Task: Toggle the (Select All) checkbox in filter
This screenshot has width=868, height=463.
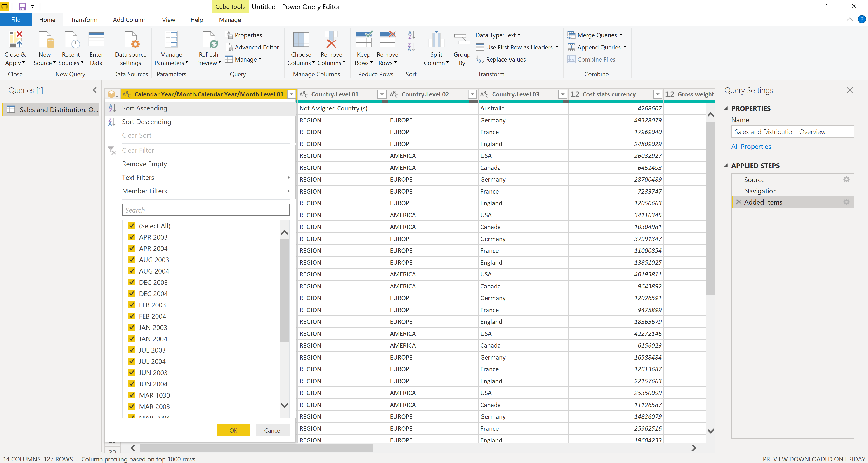Action: [131, 225]
